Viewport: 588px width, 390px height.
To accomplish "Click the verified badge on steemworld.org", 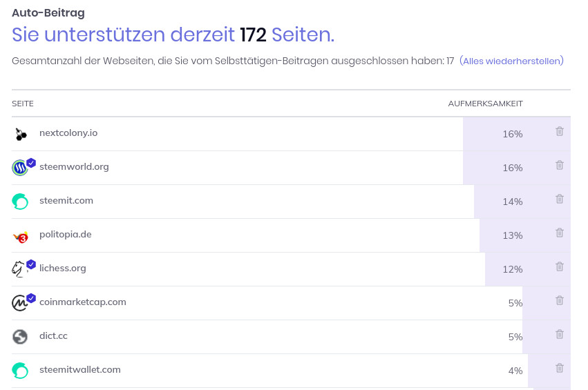I will (x=31, y=163).
